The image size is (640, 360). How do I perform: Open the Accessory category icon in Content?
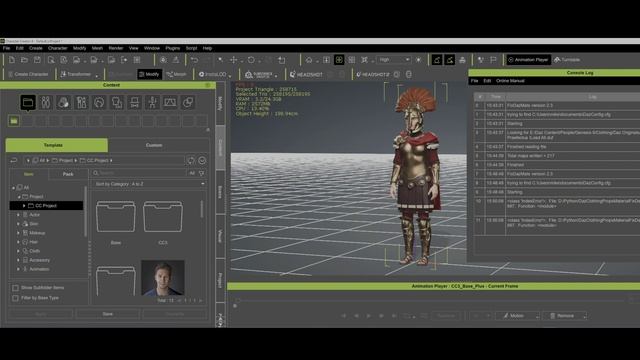pos(134,102)
